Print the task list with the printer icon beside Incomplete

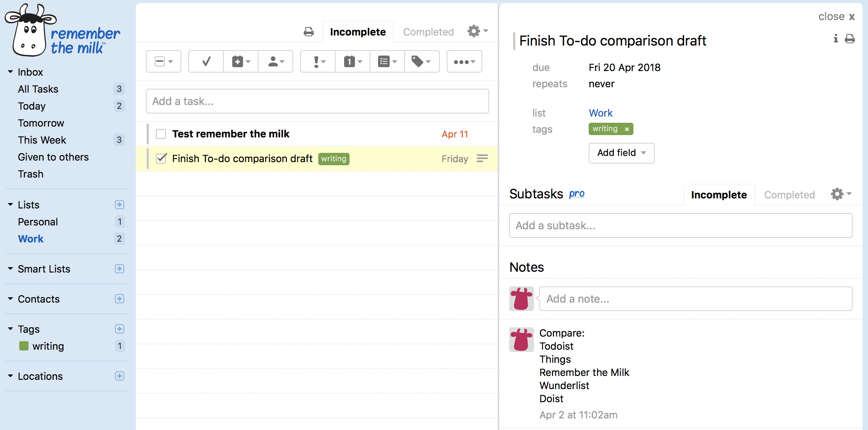(309, 32)
